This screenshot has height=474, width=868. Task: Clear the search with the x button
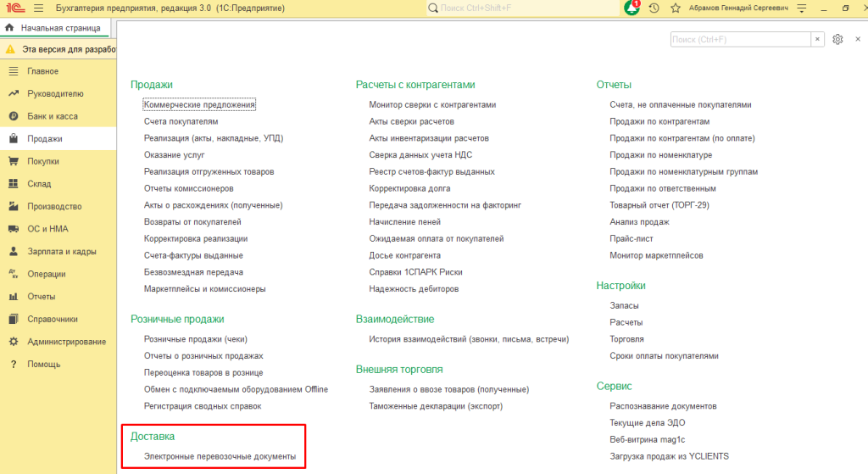(x=817, y=39)
